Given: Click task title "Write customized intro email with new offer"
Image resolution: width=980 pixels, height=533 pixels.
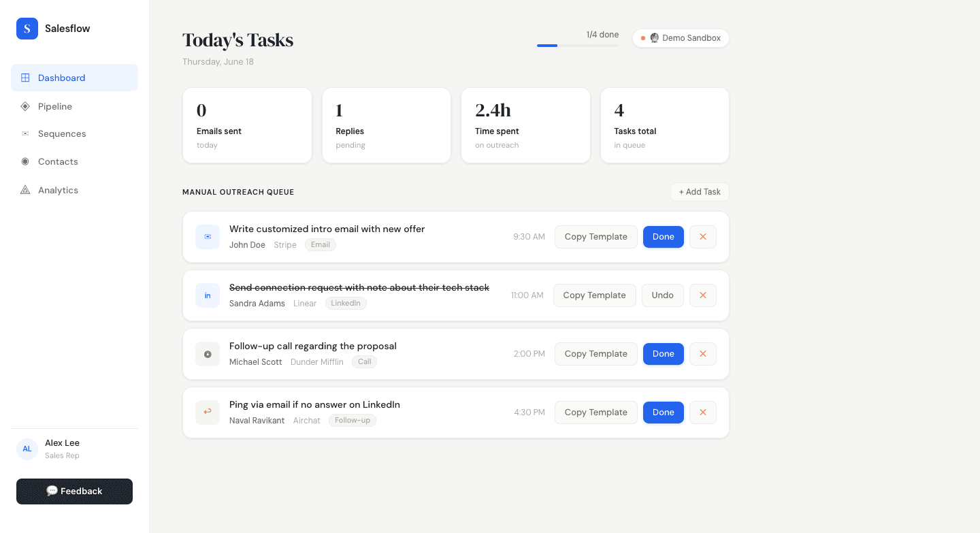Looking at the screenshot, I should [327, 229].
